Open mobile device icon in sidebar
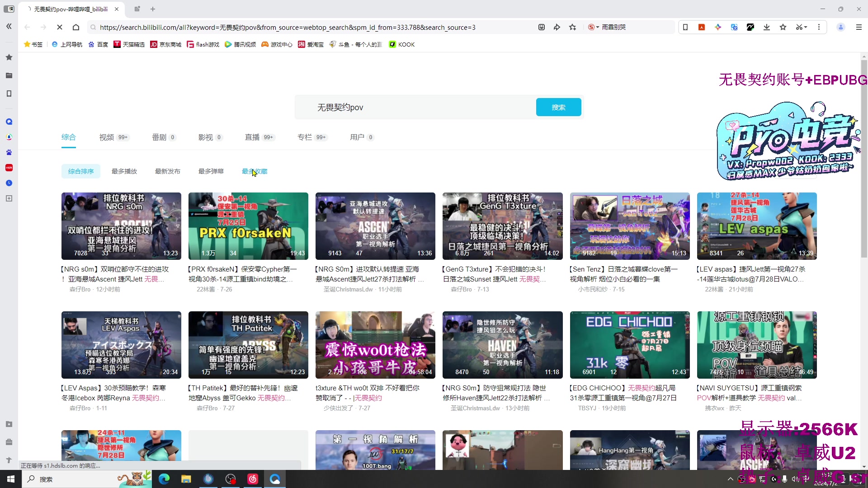 tap(9, 94)
